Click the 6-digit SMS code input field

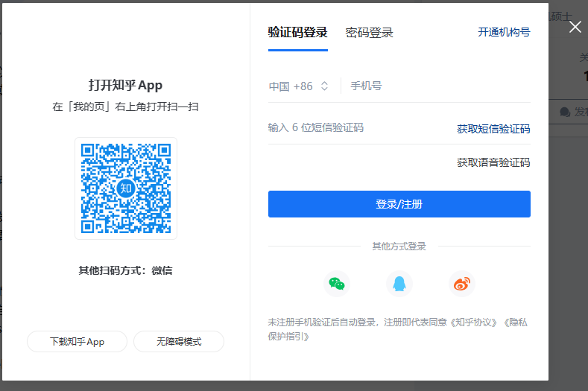click(x=350, y=128)
